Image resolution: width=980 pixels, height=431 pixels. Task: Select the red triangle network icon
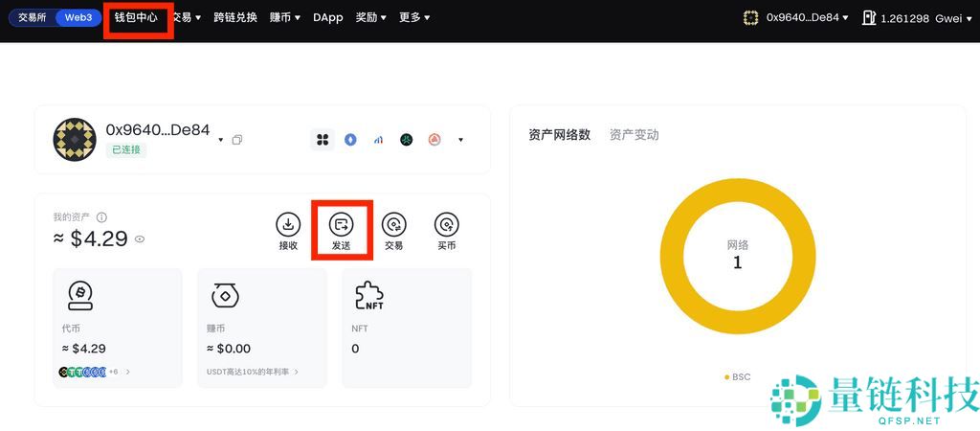pos(434,140)
